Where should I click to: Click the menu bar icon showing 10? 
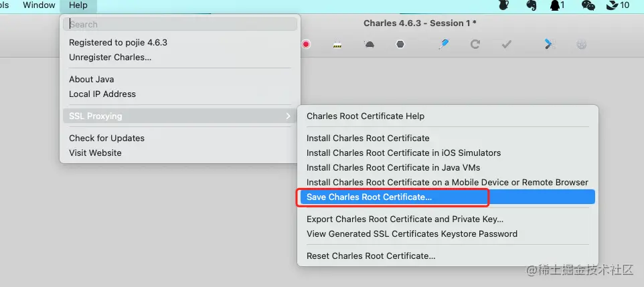618,5
